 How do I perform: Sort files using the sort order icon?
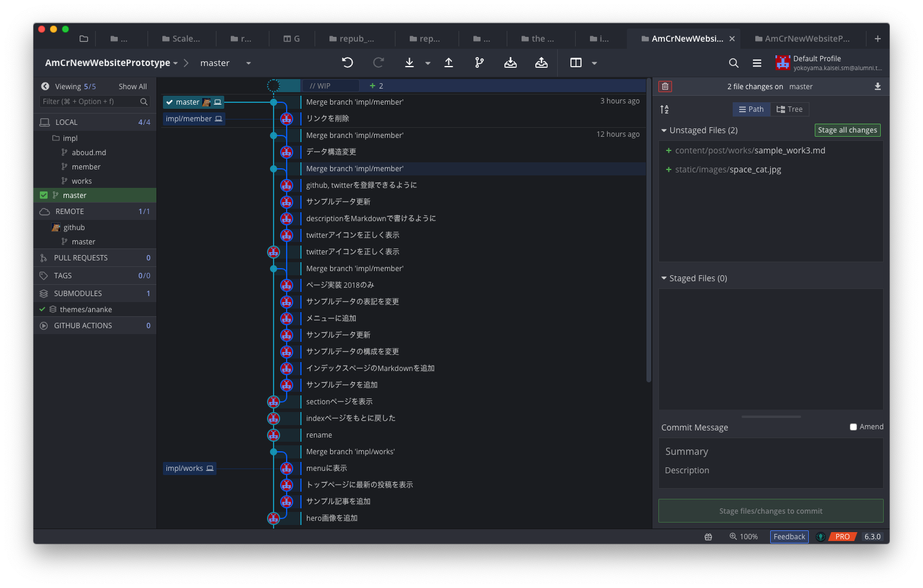click(x=664, y=109)
